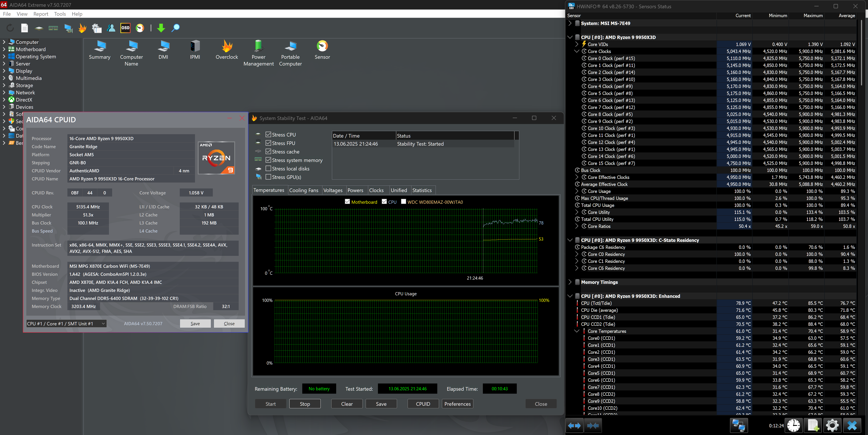The height and width of the screenshot is (435, 868).
Task: Open the Overclock flame icon
Action: [227, 50]
